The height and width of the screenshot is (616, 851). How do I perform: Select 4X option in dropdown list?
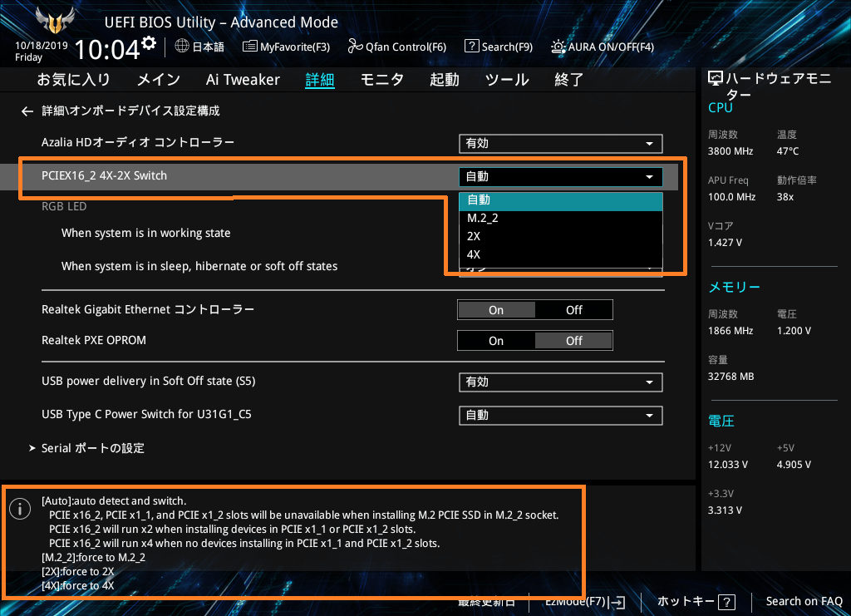[561, 254]
